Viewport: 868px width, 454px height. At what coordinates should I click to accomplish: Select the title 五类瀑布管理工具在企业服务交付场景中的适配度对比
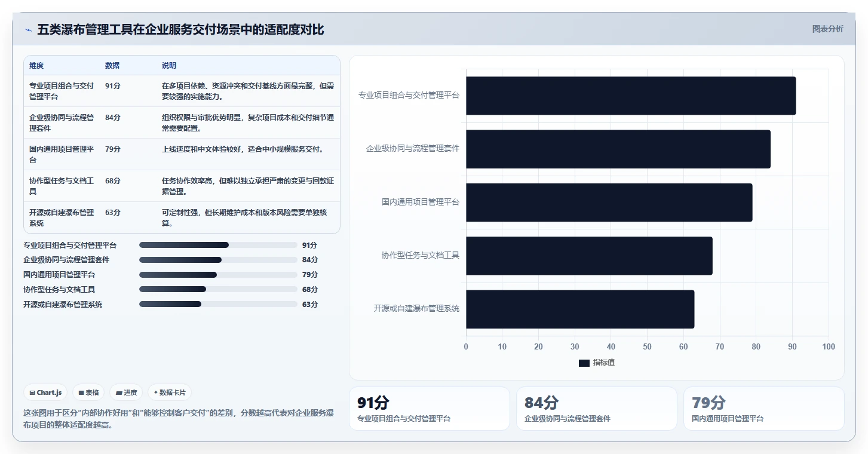pyautogui.click(x=180, y=29)
